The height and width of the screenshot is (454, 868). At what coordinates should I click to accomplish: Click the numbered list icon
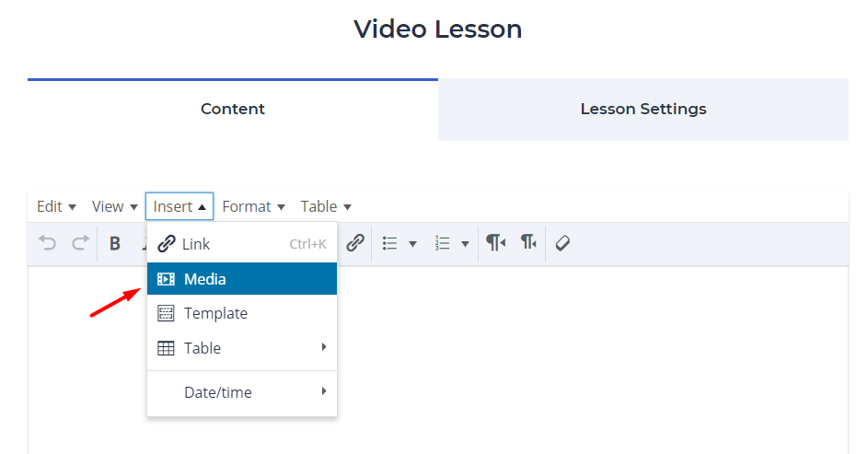tap(443, 243)
